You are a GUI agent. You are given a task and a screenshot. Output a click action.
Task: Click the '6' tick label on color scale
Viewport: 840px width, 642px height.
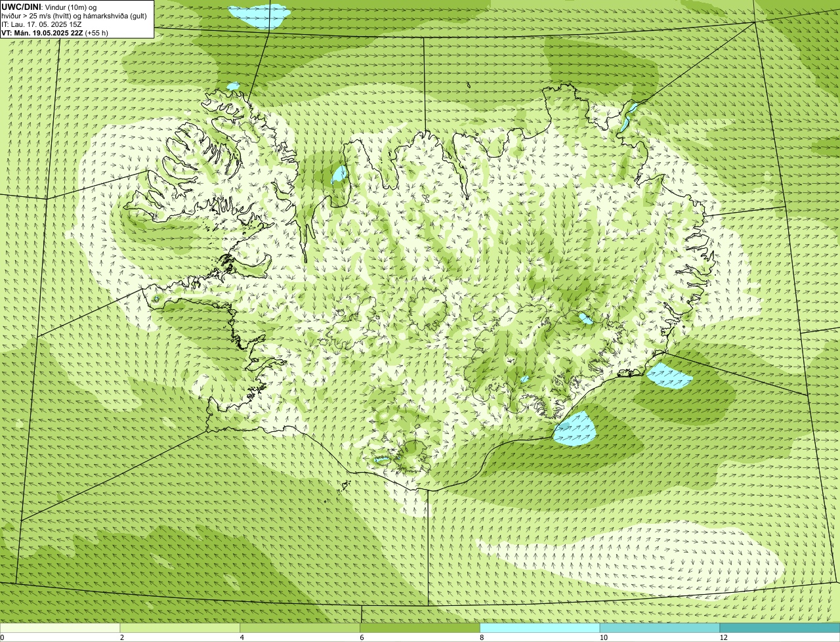pyautogui.click(x=362, y=637)
